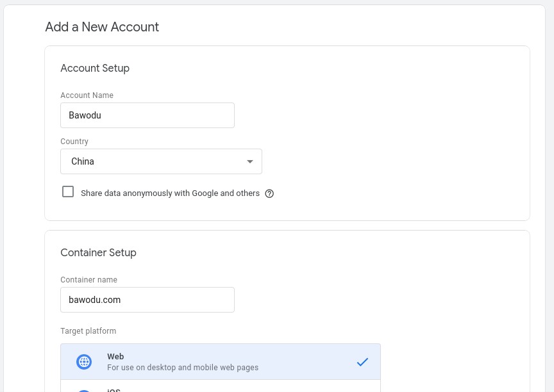Image resolution: width=554 pixels, height=392 pixels.
Task: Click the Web globe icon
Action: [84, 362]
